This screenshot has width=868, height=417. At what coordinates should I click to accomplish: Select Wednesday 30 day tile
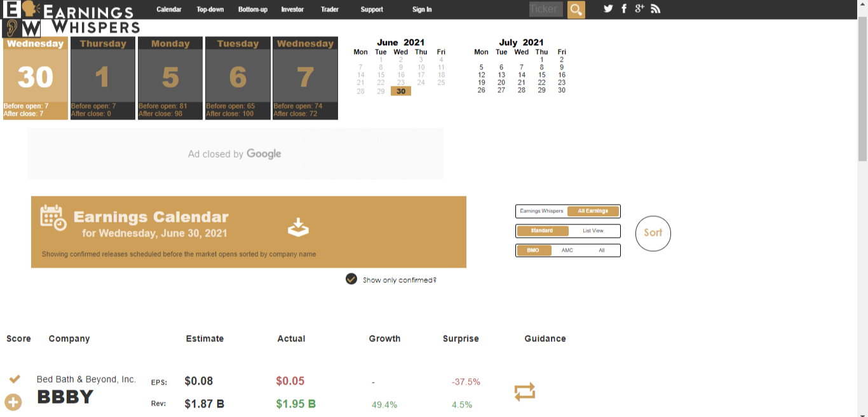point(36,78)
